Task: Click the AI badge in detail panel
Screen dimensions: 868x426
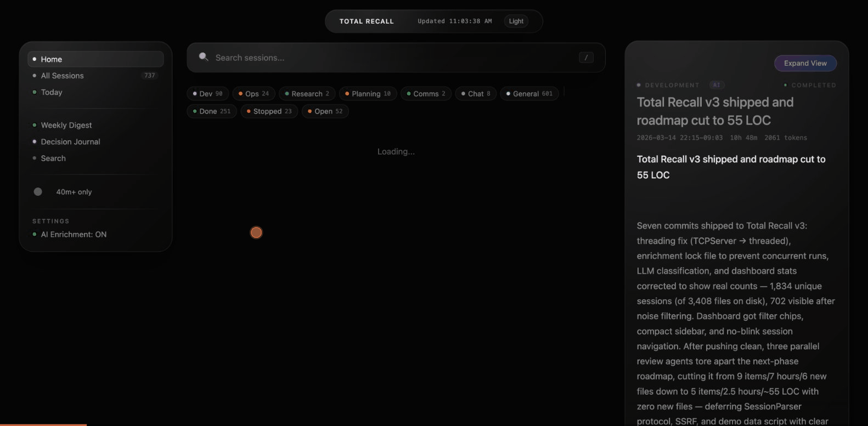Action: (x=717, y=85)
